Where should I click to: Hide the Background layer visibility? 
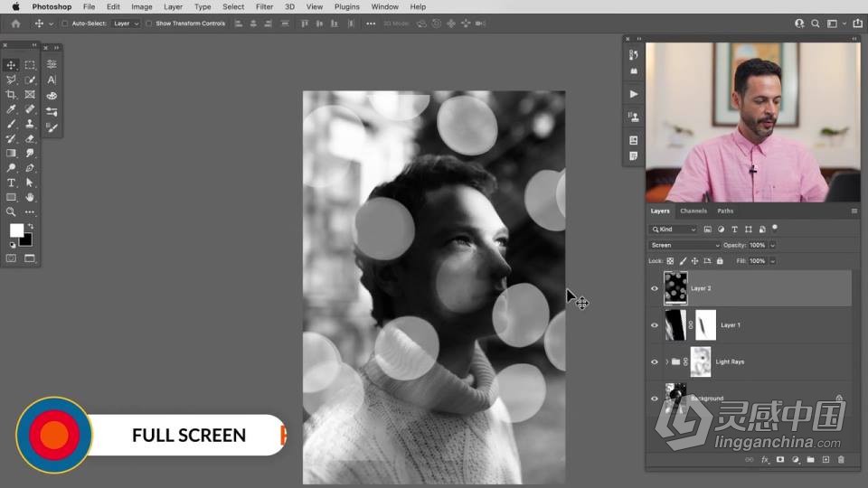[x=655, y=399]
